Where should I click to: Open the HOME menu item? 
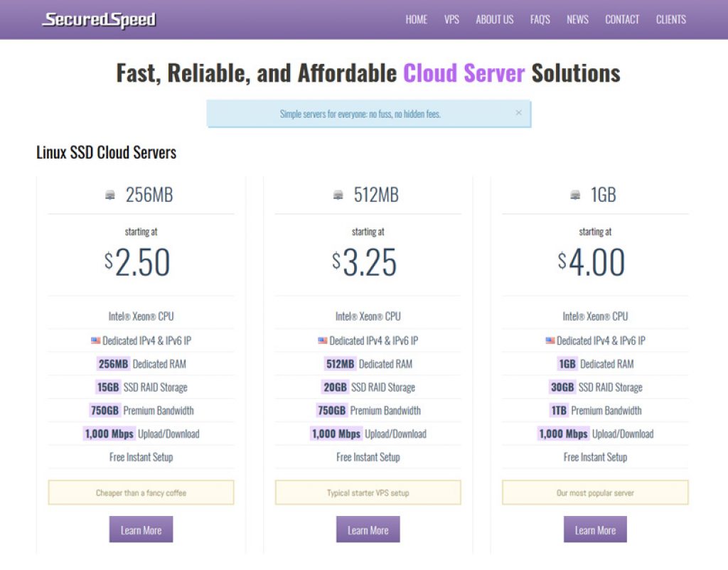point(416,19)
